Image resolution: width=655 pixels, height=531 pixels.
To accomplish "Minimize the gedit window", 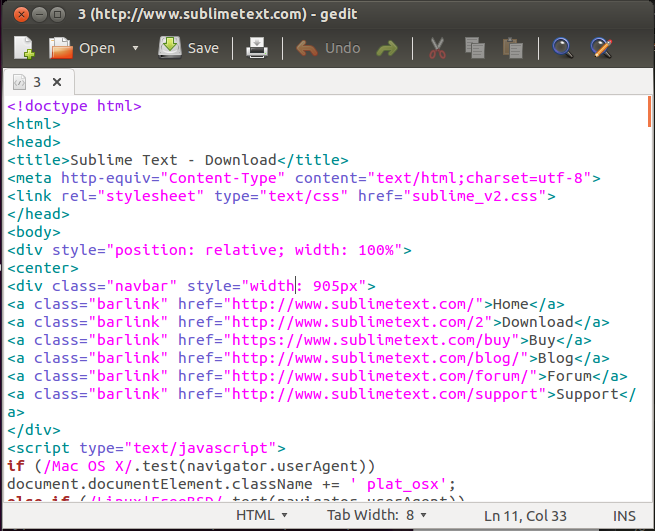I will tap(39, 15).
